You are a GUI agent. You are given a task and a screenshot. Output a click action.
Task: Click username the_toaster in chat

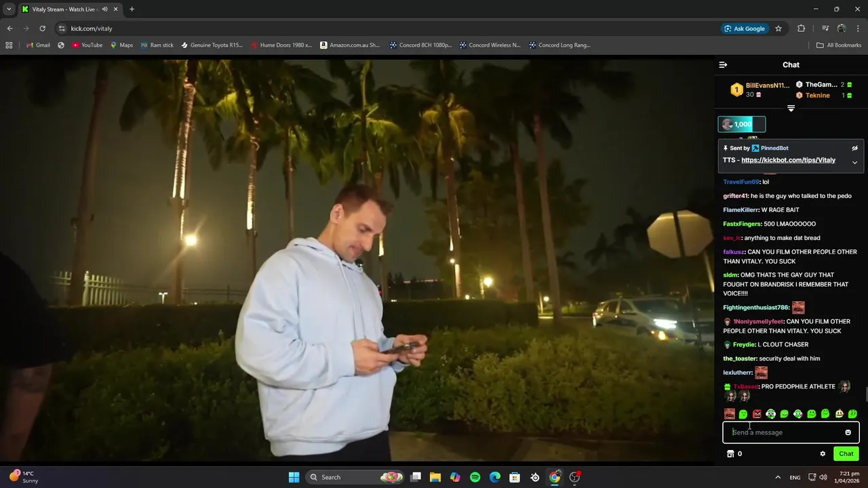[x=739, y=359]
